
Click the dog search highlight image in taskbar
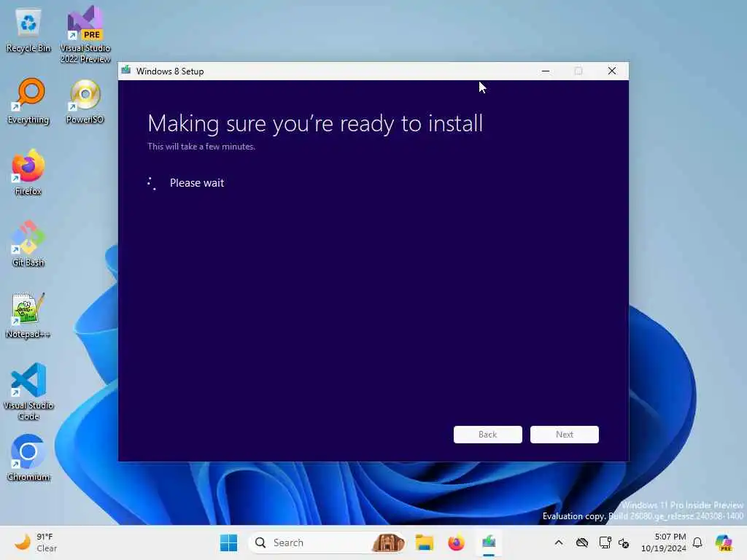coord(388,542)
